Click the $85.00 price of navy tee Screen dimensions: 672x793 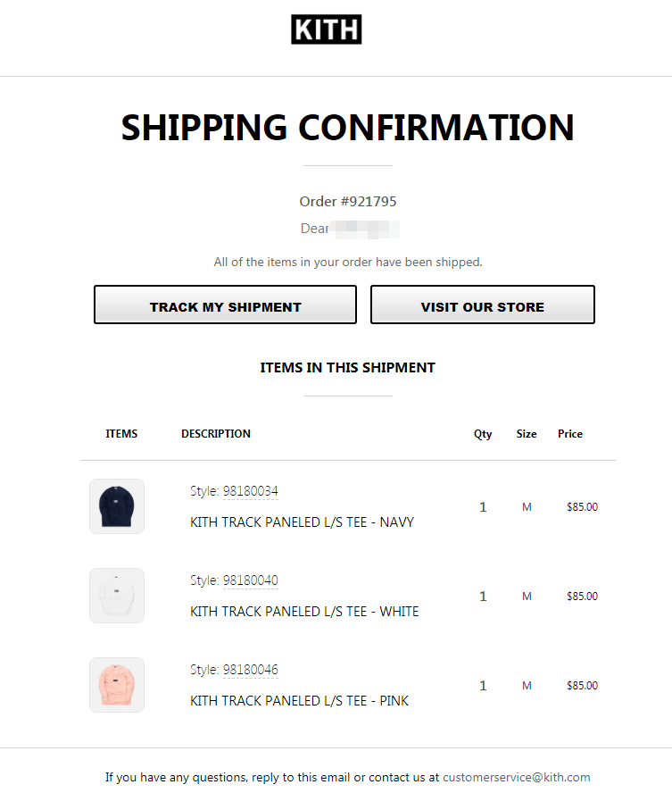582,507
